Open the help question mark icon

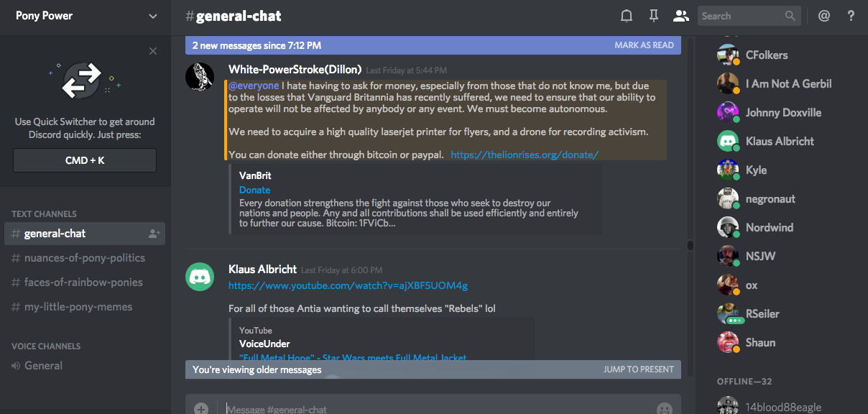click(851, 16)
